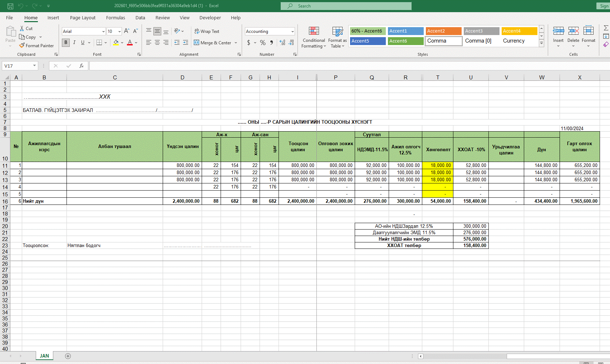Image resolution: width=610 pixels, height=364 pixels.
Task: Switch to the Page Layout tab
Action: pos(83,18)
